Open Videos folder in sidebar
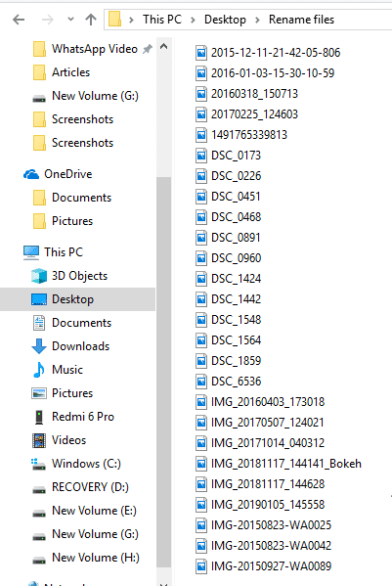Viewport: 392px width, 586px height. (x=68, y=440)
